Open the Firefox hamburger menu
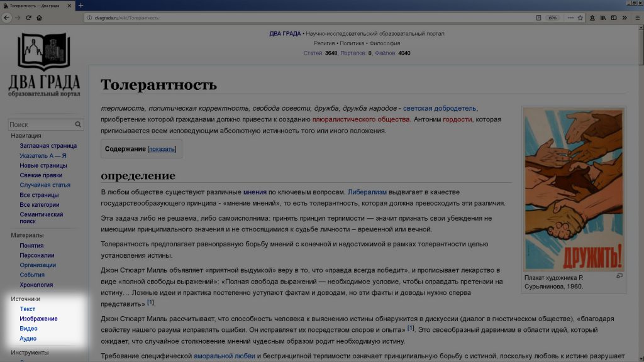 [x=638, y=18]
